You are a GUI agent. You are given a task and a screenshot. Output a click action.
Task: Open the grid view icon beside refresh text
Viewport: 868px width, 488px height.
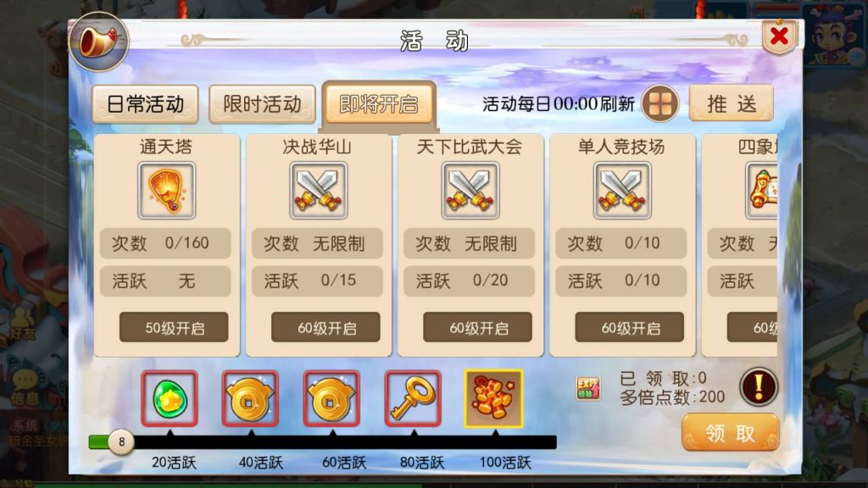(x=660, y=103)
